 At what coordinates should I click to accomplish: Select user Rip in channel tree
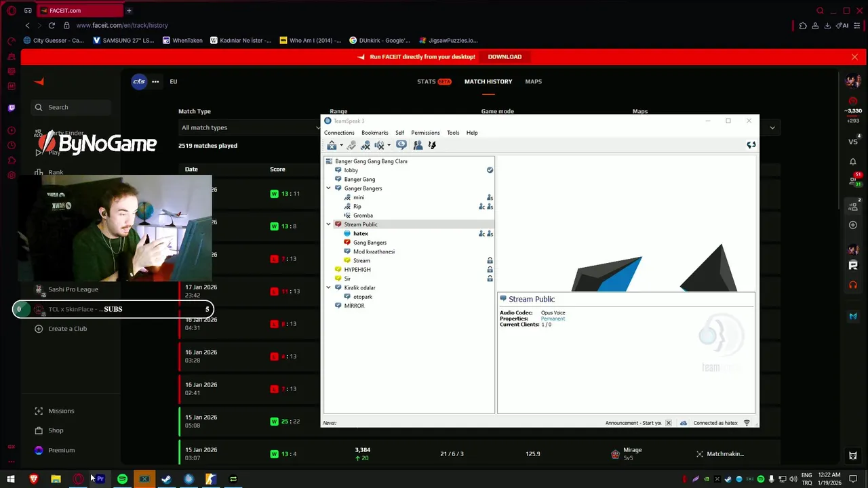click(357, 207)
